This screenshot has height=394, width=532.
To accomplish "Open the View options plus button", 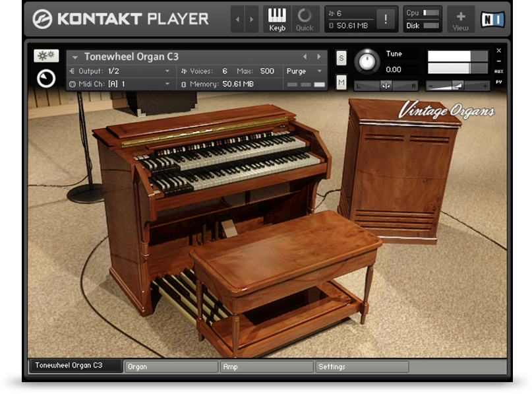I will point(460,19).
